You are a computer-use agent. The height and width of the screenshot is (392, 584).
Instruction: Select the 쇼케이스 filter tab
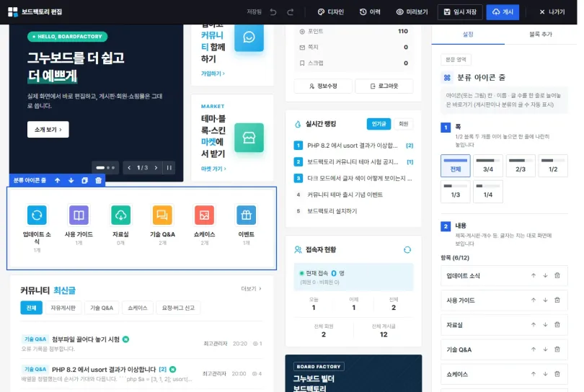138,308
